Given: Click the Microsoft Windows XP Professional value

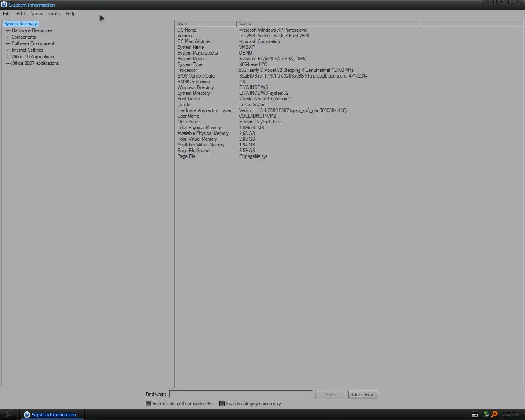Looking at the screenshot, I should [273, 30].
